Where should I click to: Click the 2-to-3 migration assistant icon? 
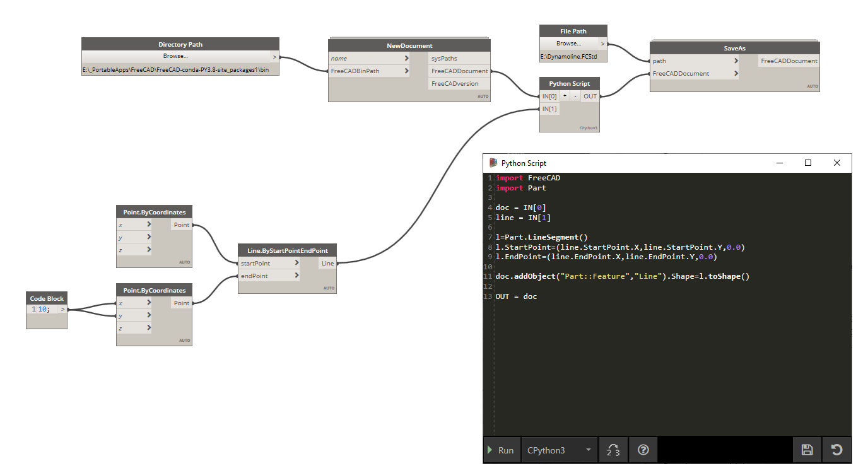point(613,450)
